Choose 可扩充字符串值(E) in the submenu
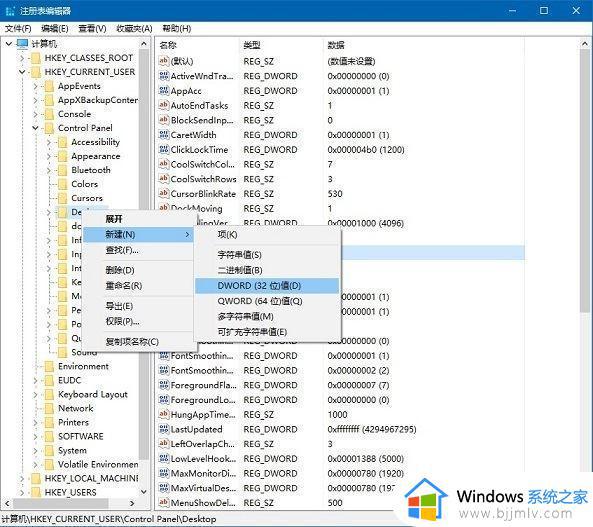This screenshot has height=527, width=593. pos(267,332)
